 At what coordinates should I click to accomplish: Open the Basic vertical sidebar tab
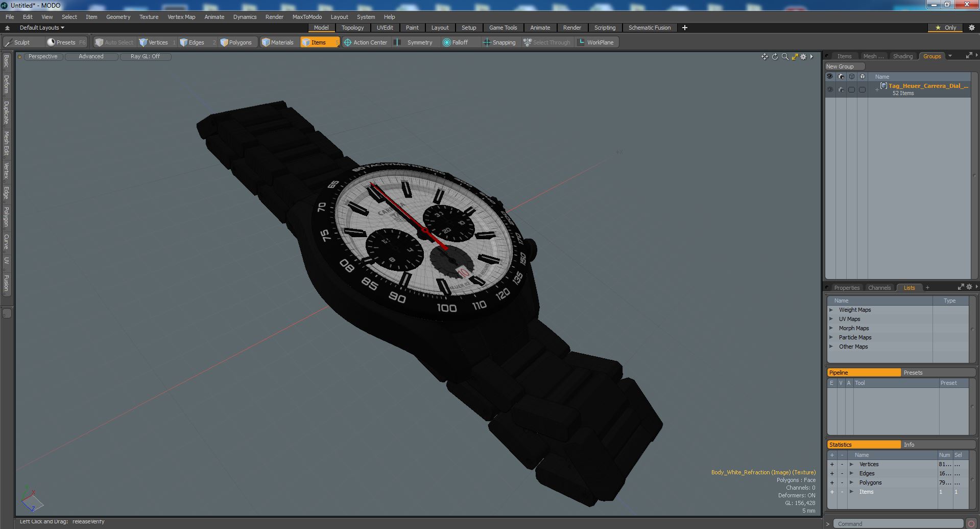[x=6, y=61]
